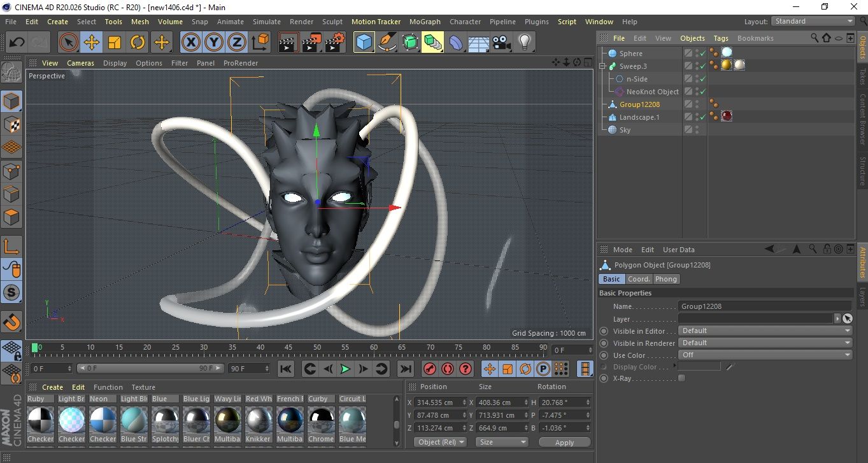This screenshot has height=463, width=868.
Task: Click the Render to Picture Viewer icon
Action: [x=311, y=43]
